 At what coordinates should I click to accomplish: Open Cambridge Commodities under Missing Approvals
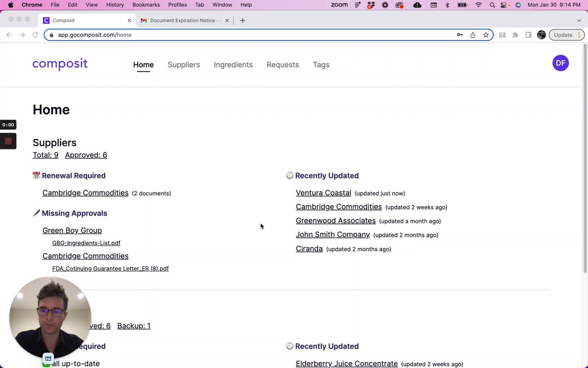click(x=85, y=256)
